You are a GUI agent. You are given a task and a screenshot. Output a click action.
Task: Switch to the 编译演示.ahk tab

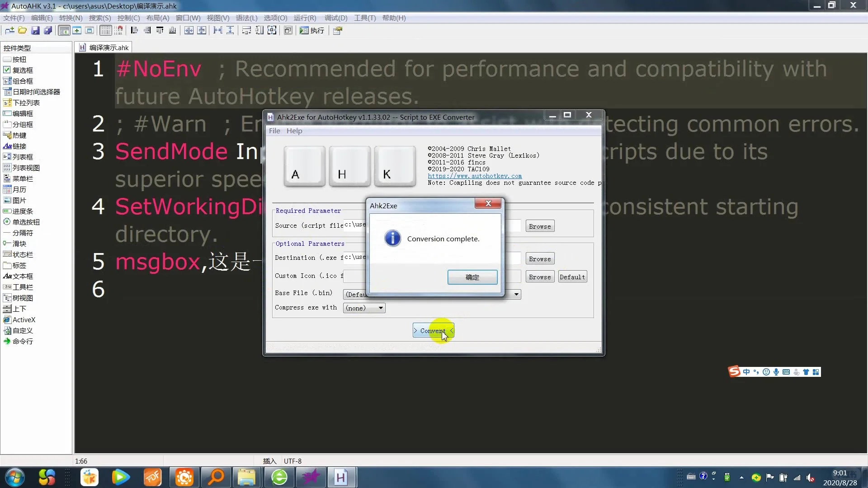point(103,47)
